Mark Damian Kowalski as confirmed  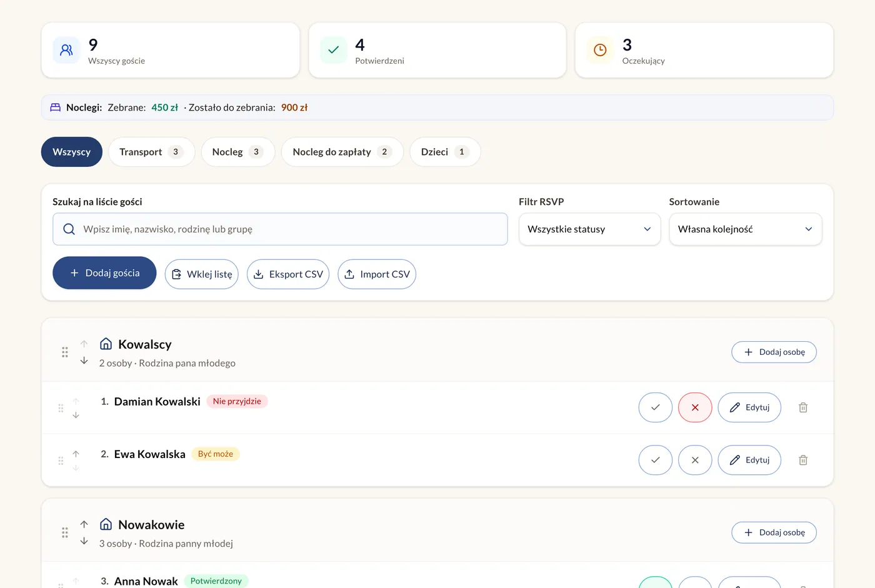pos(656,407)
